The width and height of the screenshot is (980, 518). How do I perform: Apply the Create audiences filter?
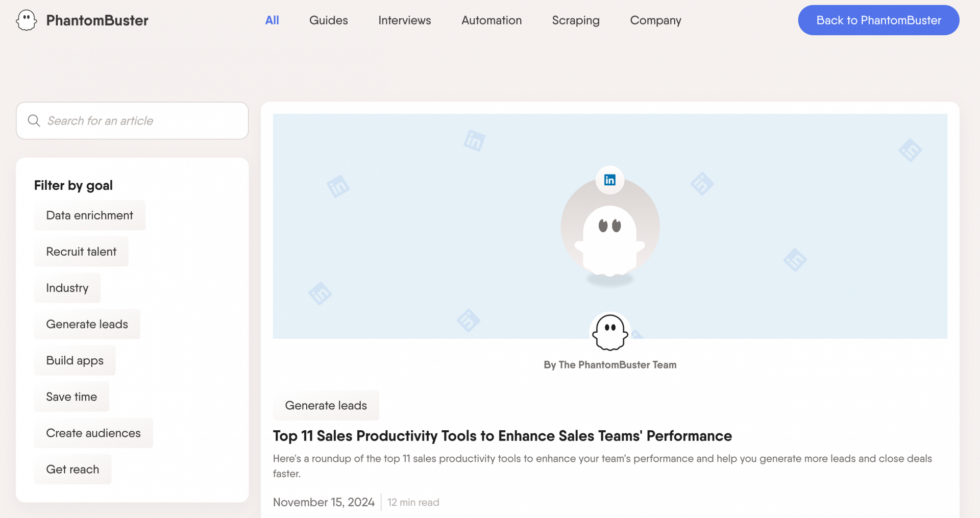(93, 433)
